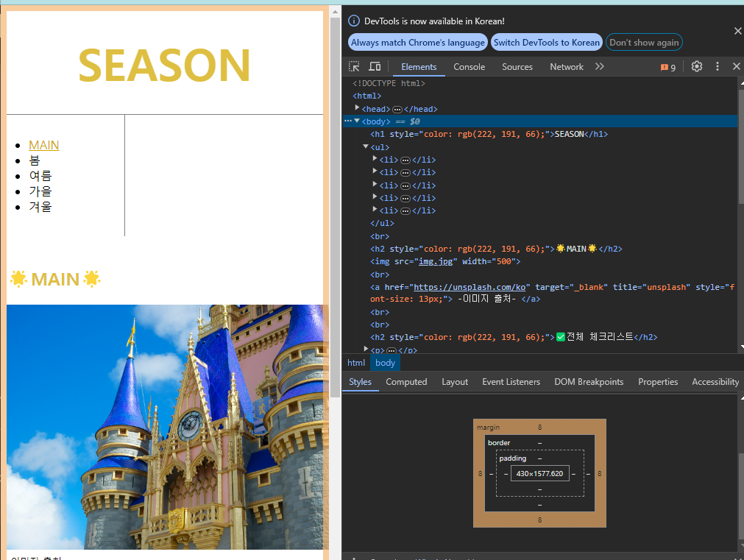This screenshot has height=560, width=744.
Task: Open the Accessibility pane tab
Action: [x=715, y=382]
